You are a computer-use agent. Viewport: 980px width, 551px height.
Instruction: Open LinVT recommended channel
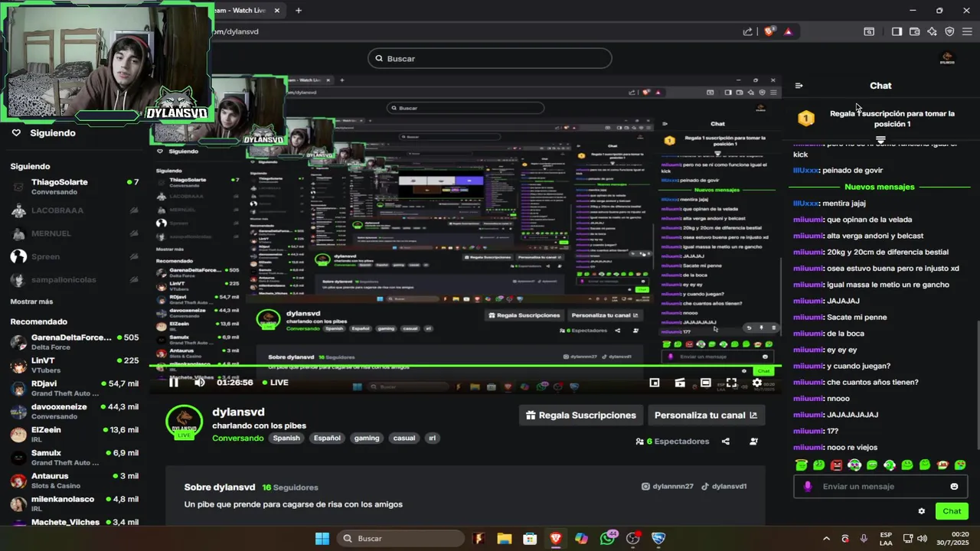(x=74, y=365)
